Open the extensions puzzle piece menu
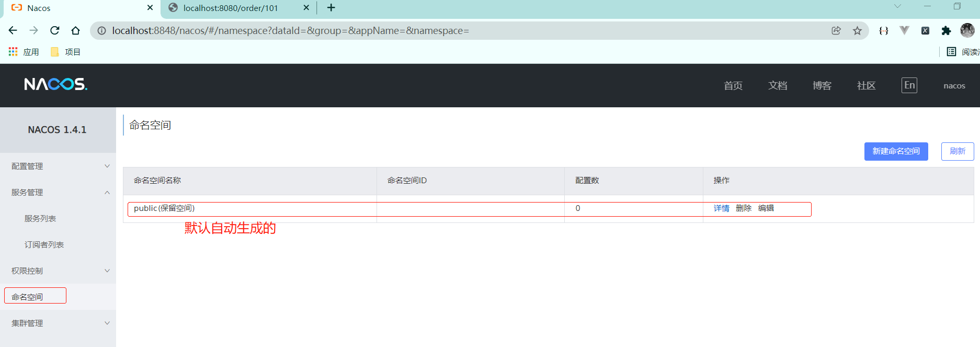Viewport: 980px width, 347px height. 946,31
